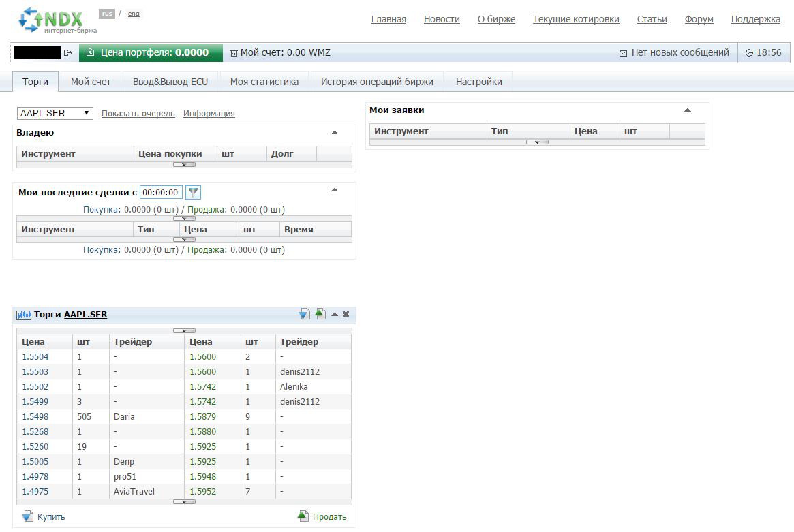Apply the filter funnel icon for recent deals
Viewport: 794px width, 532px height.
point(193,192)
